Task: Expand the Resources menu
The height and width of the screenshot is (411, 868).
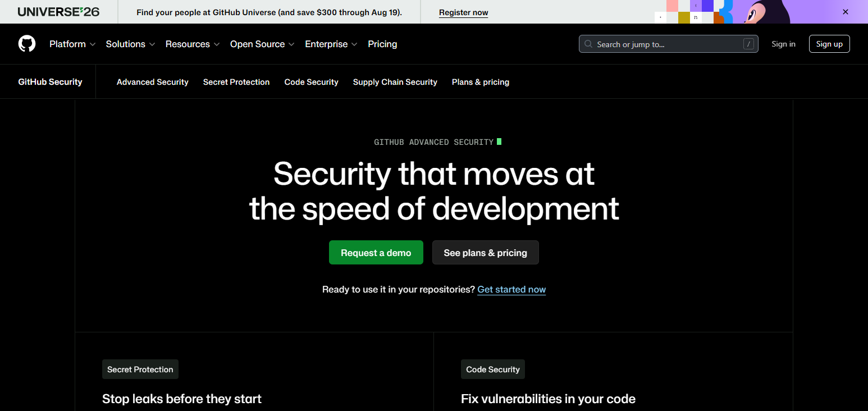Action: point(193,44)
